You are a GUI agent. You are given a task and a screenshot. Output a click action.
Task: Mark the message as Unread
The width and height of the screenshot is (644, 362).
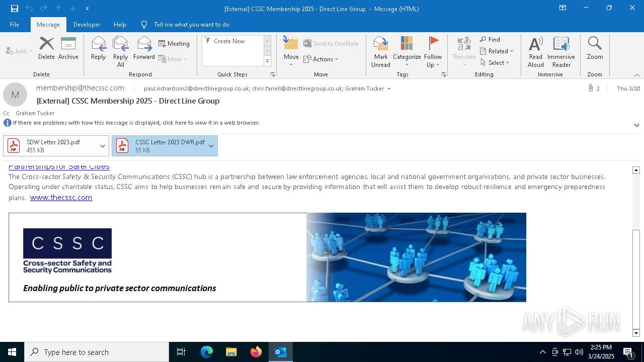coord(381,52)
